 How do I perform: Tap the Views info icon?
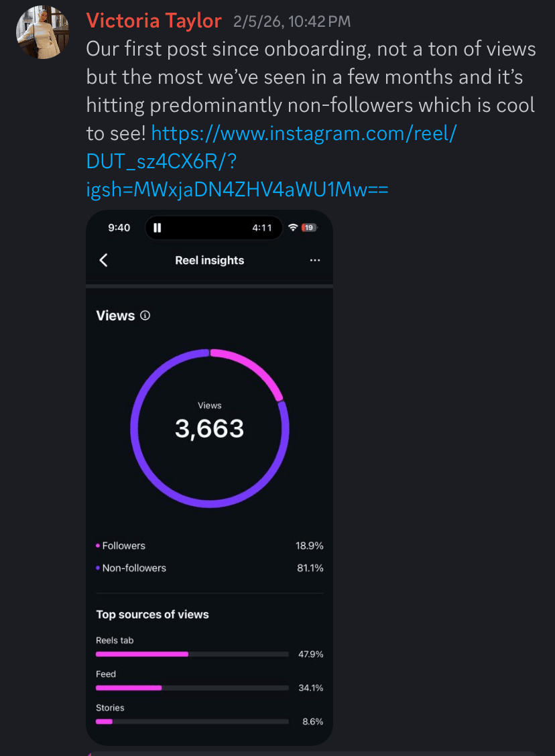pyautogui.click(x=145, y=315)
